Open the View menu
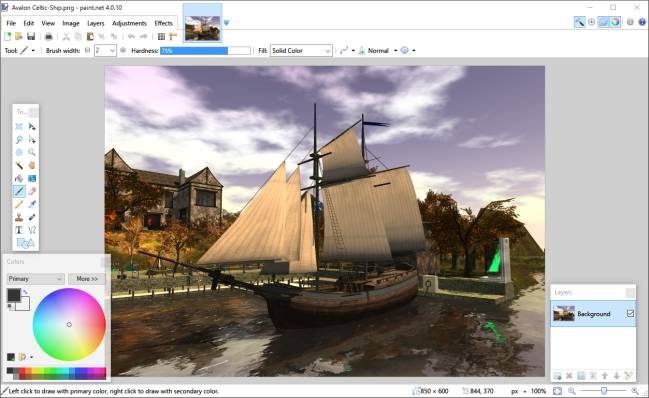649x398 pixels. click(x=48, y=23)
